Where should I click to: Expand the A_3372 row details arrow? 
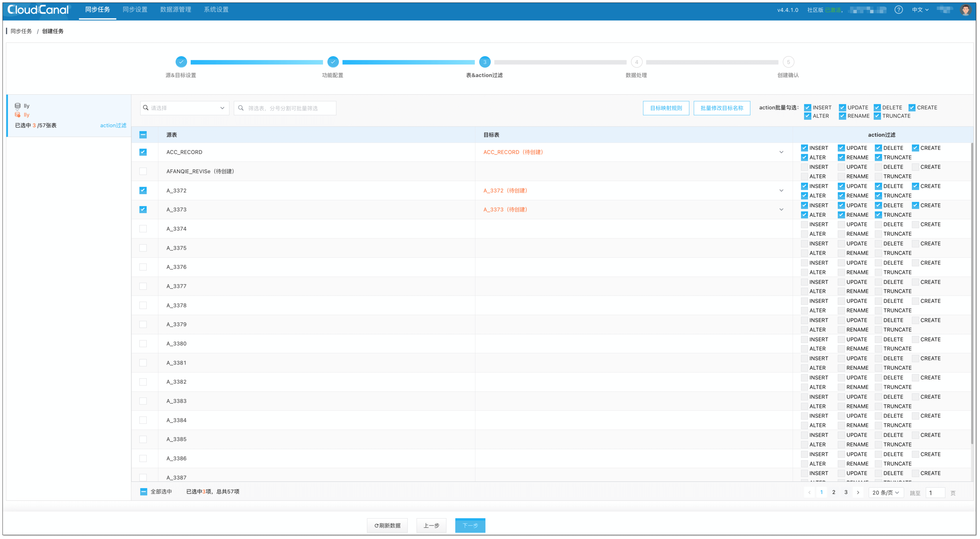click(782, 190)
